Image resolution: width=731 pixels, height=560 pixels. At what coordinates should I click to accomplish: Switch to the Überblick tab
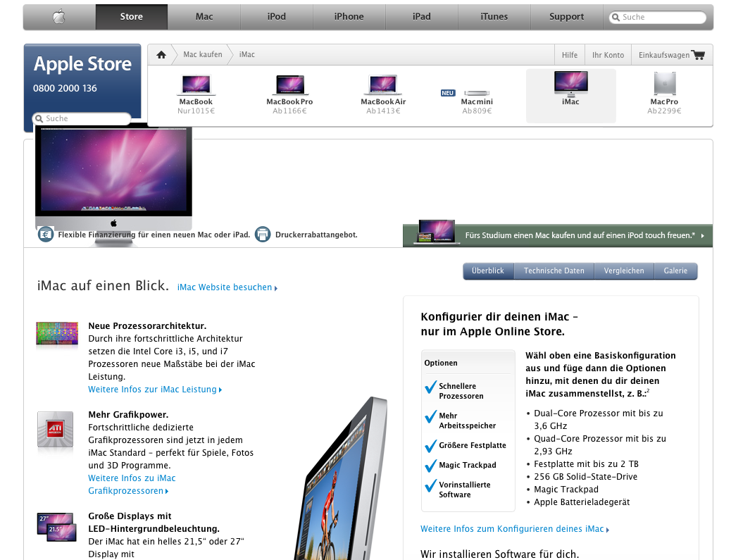tap(488, 271)
